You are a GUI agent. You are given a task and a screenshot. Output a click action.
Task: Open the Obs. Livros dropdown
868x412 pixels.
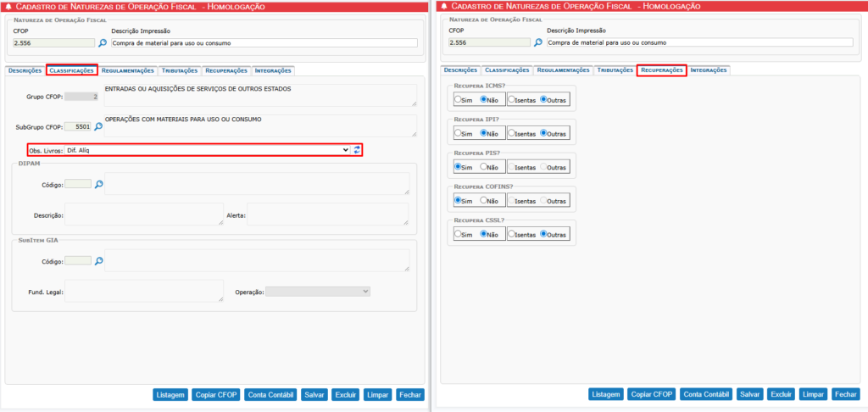tap(207, 149)
